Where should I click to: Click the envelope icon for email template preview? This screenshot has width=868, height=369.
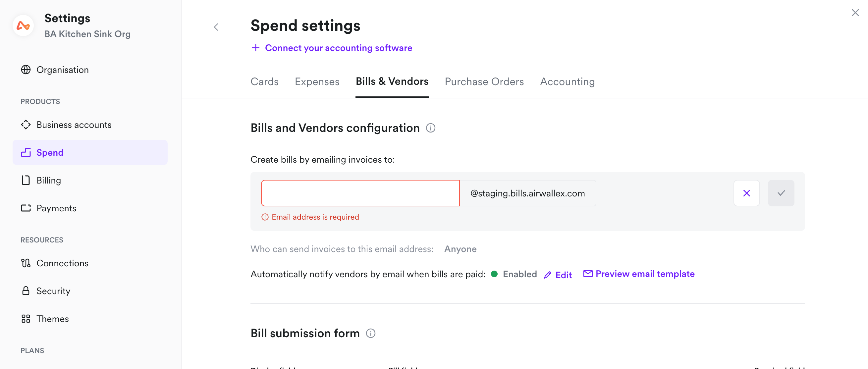[x=588, y=274]
